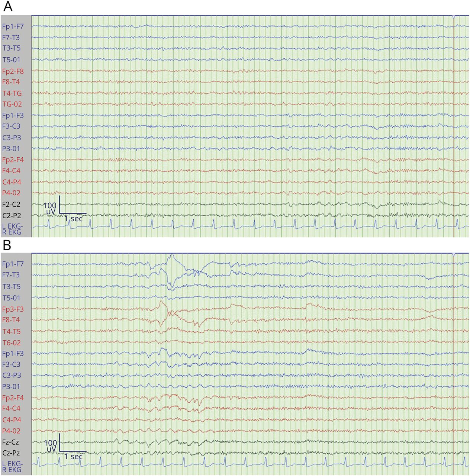Click the F2-C2 channel label
This screenshot has width=470, height=476.
(x=11, y=204)
